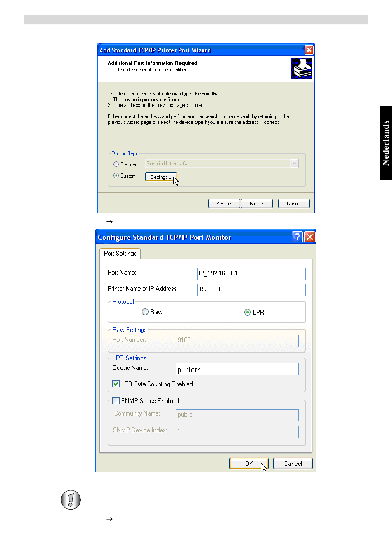The width and height of the screenshot is (392, 558).
Task: Open the Port Settings tab
Action: (120, 254)
